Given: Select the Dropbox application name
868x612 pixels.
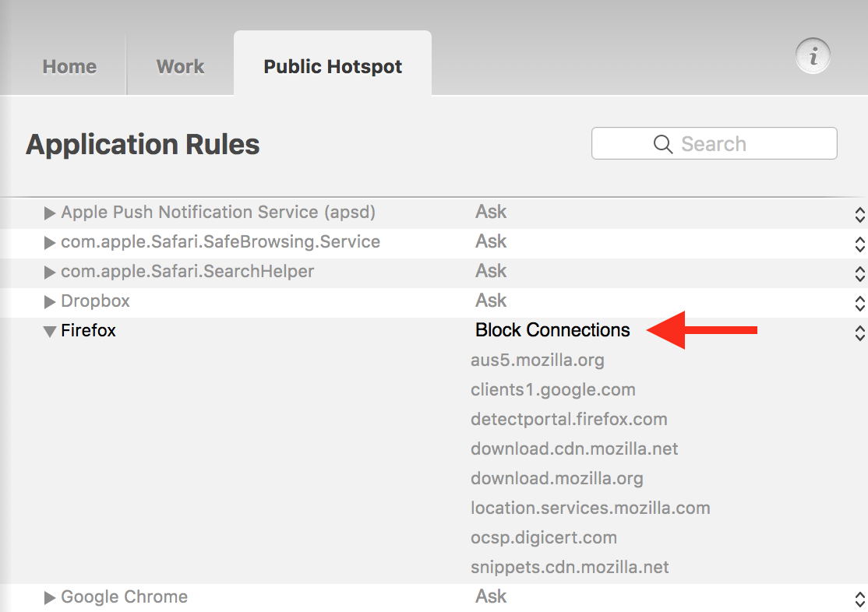Looking at the screenshot, I should tap(95, 301).
